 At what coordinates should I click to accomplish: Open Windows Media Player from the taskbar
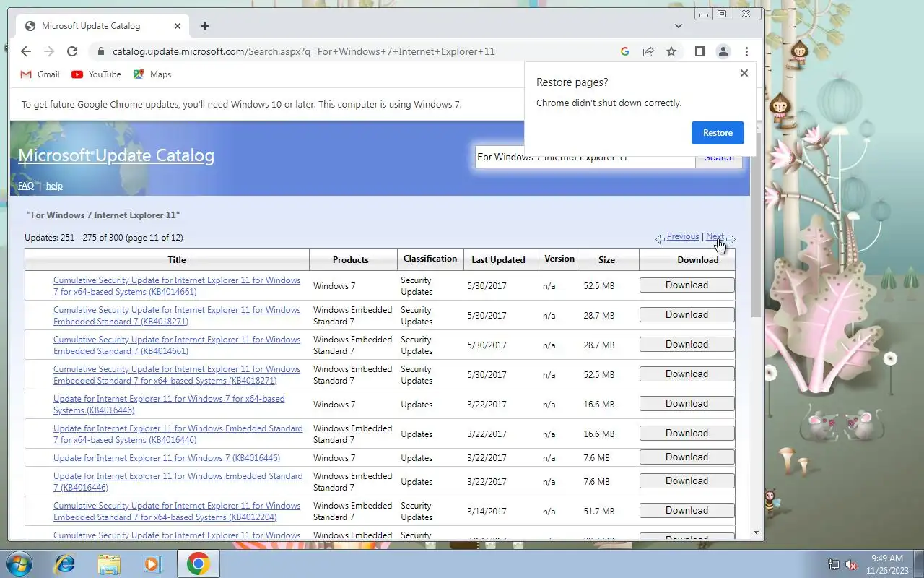(153, 564)
